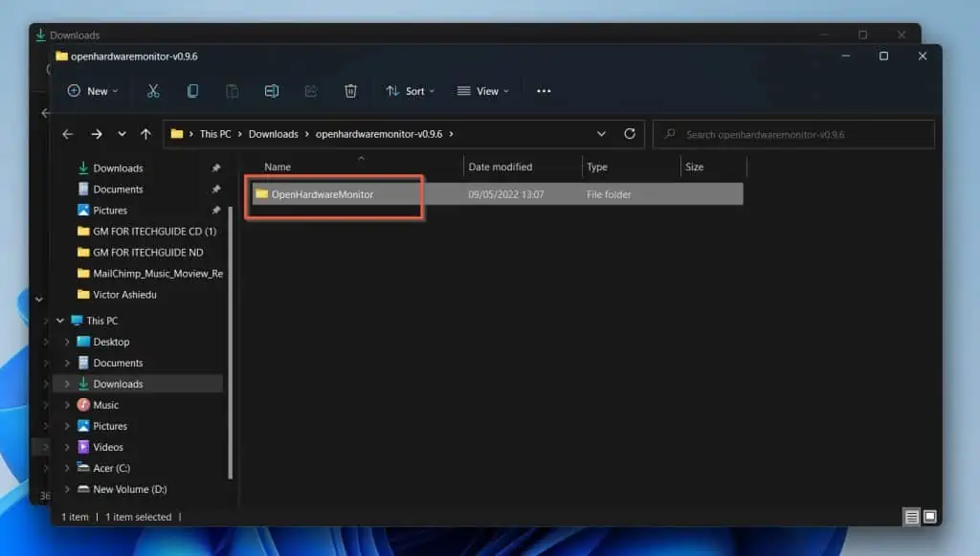Click the navigation pane vertical scrollbar
The height and width of the screenshot is (556, 980).
coord(231,335)
